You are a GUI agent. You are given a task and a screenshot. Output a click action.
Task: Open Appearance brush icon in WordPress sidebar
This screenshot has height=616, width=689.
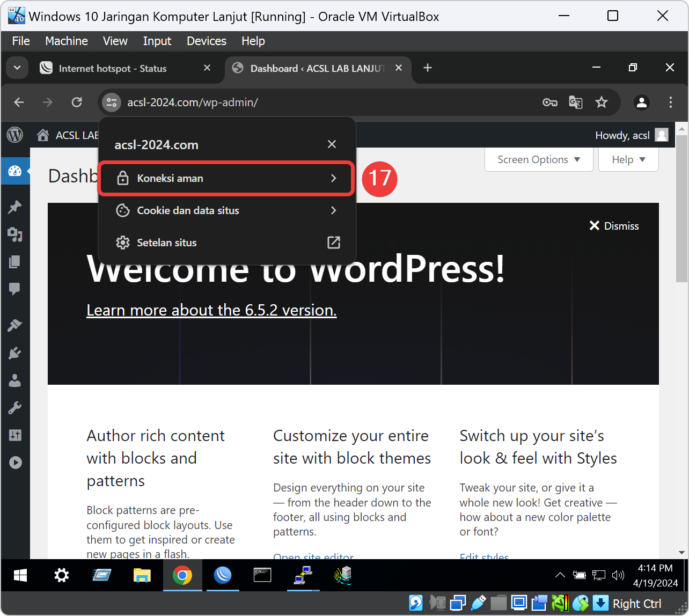tap(14, 325)
